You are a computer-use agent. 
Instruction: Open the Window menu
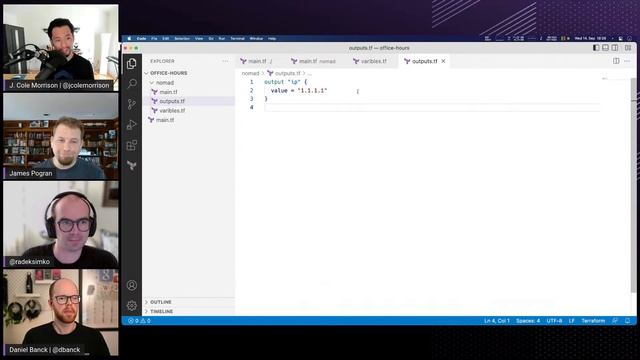[256, 38]
